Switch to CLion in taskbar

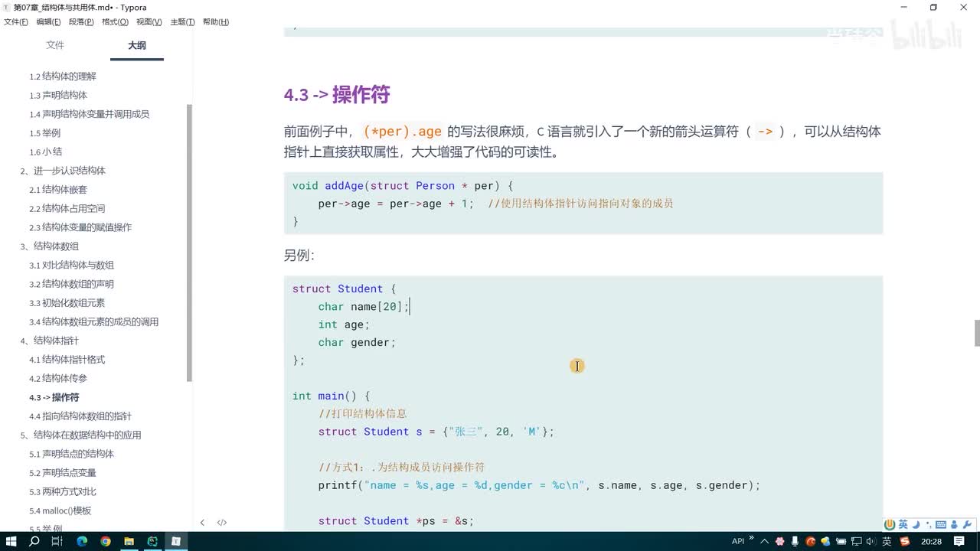152,541
